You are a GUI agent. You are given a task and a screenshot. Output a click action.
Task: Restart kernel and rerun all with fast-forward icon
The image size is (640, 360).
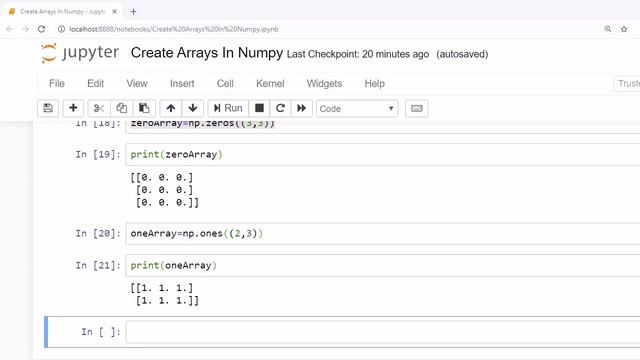click(x=301, y=108)
